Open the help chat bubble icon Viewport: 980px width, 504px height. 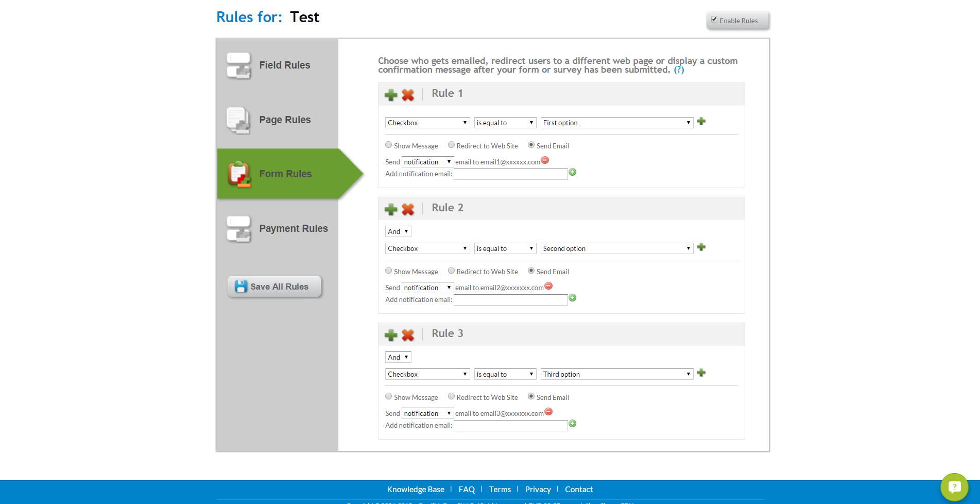(x=954, y=487)
